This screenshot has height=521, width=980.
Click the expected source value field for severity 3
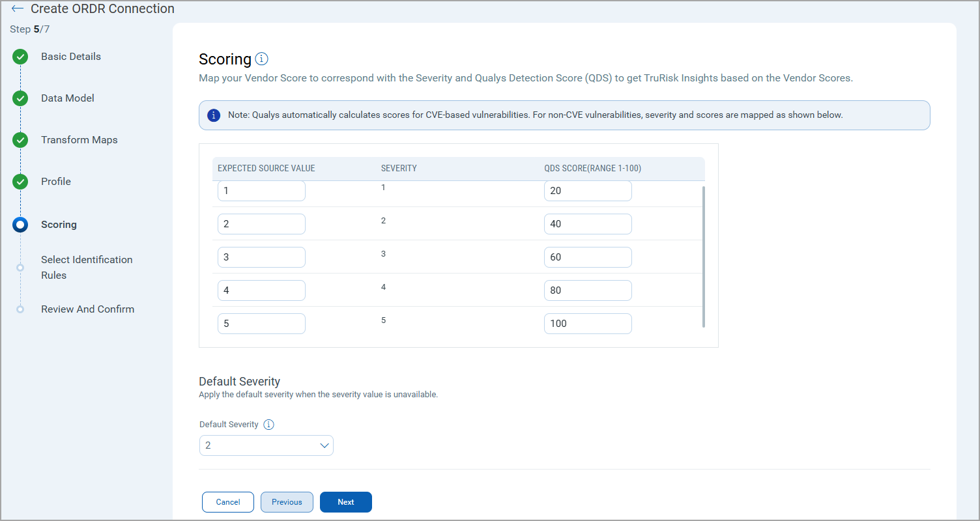261,257
